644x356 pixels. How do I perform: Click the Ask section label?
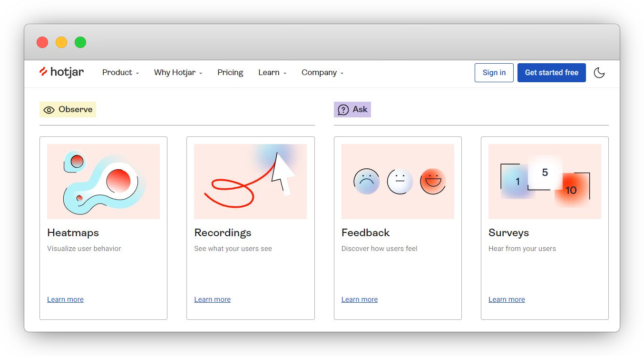click(352, 109)
